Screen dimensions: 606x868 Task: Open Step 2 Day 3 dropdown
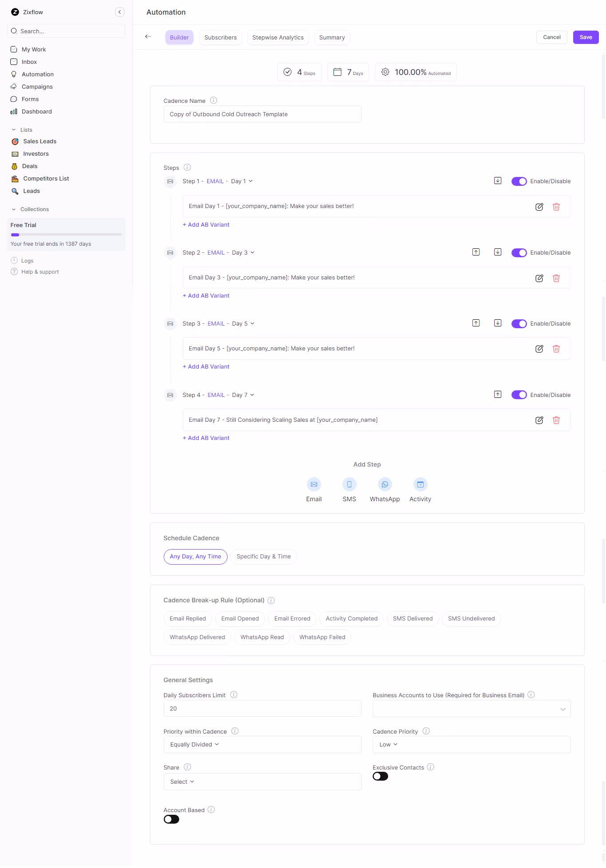tap(243, 253)
